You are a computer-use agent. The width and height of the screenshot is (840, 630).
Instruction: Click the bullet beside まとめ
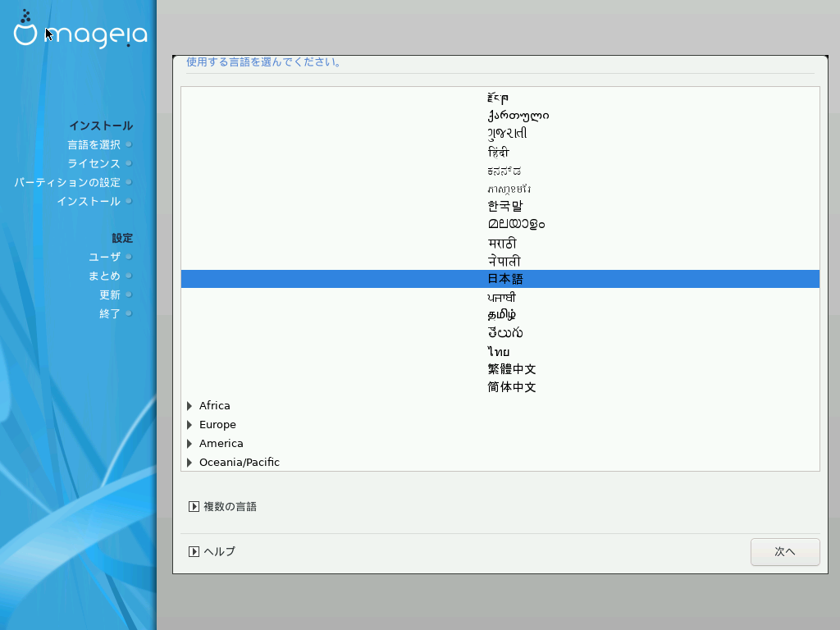[x=129, y=276]
